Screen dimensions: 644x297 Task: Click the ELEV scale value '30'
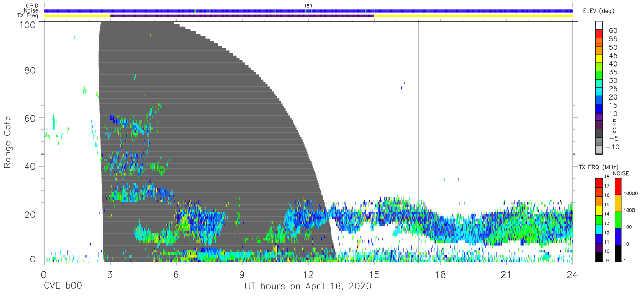click(613, 81)
